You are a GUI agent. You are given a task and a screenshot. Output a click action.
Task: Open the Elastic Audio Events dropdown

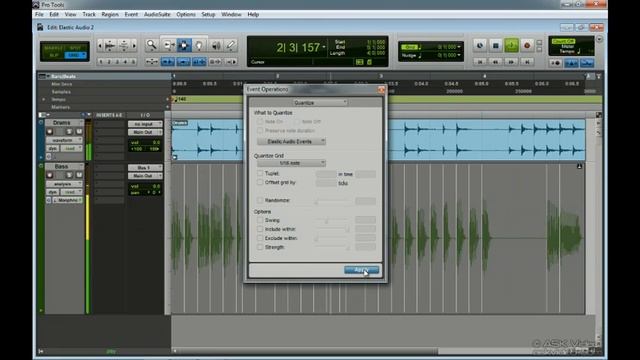[291, 141]
